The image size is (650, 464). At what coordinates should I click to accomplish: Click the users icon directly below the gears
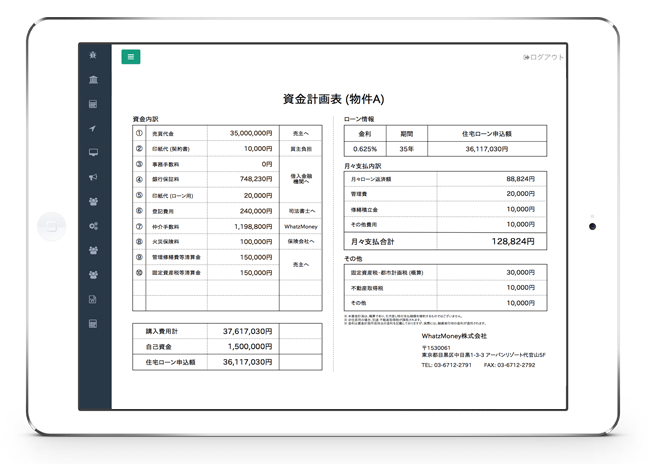[x=93, y=250]
